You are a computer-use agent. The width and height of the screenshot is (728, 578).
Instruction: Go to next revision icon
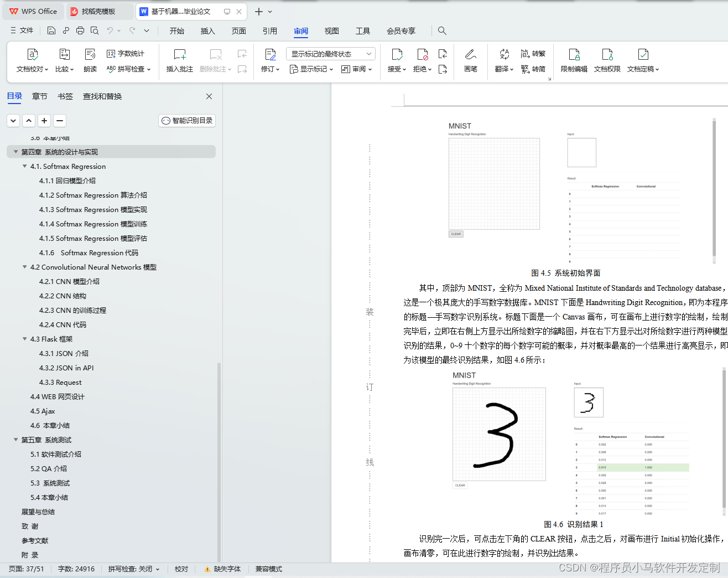(443, 69)
